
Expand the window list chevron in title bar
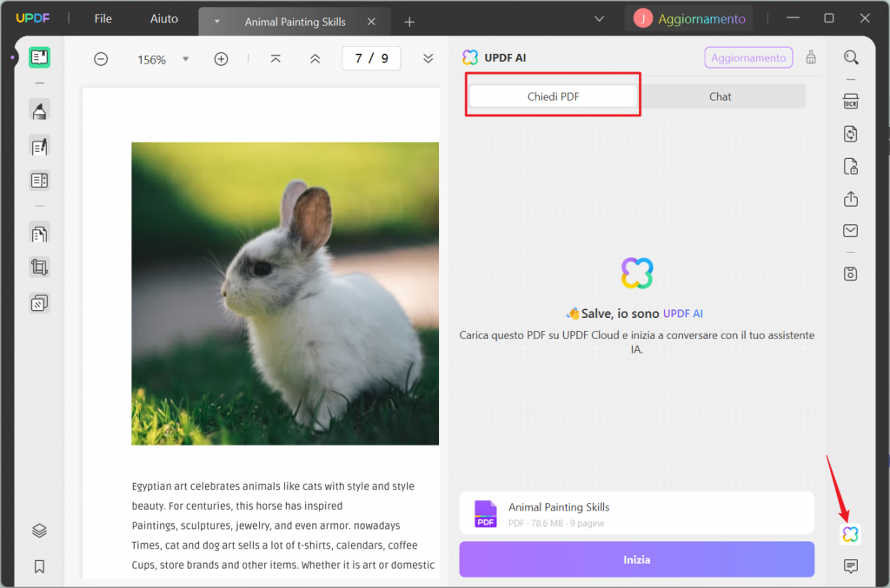tap(599, 19)
